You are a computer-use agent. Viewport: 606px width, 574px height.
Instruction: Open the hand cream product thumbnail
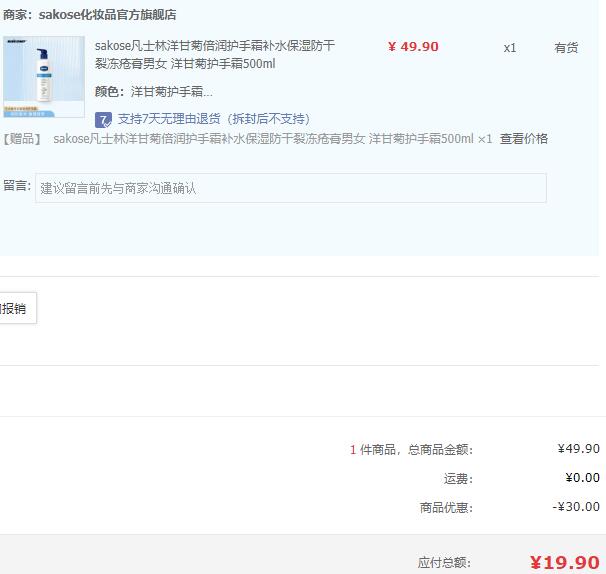pyautogui.click(x=44, y=77)
